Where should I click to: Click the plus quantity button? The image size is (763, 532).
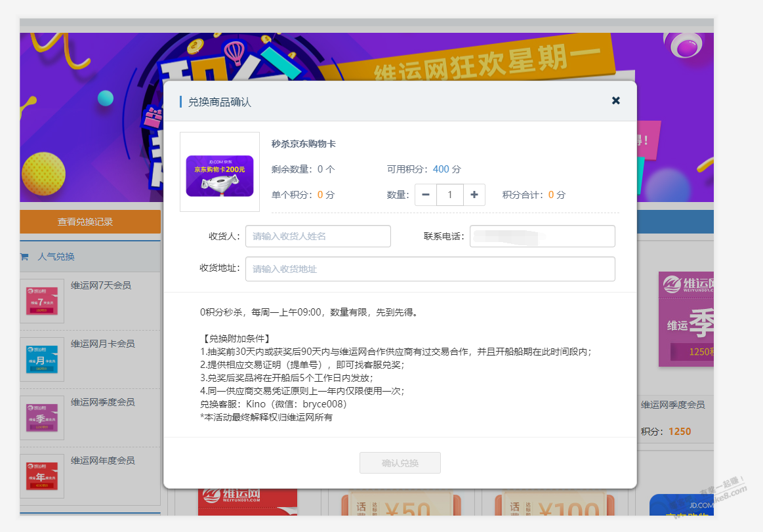474,195
